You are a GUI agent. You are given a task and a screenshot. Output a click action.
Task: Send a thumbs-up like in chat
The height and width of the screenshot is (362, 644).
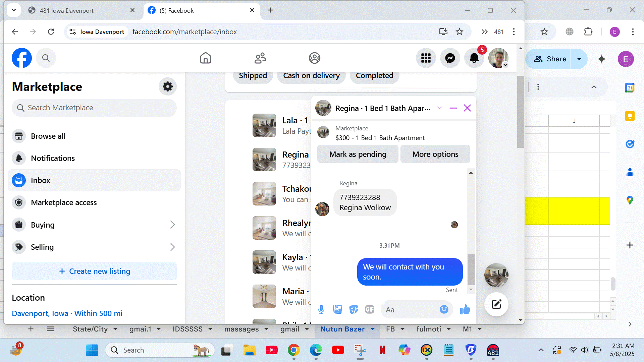pos(465,309)
